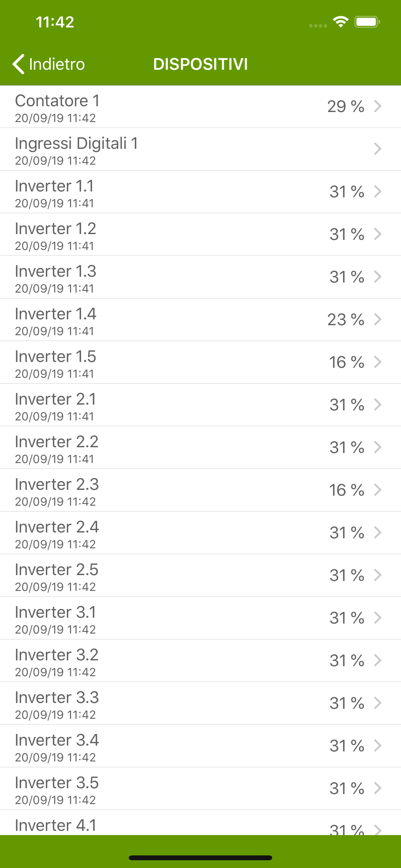Image resolution: width=401 pixels, height=868 pixels.
Task: Go back via Indietro label
Action: click(x=57, y=64)
